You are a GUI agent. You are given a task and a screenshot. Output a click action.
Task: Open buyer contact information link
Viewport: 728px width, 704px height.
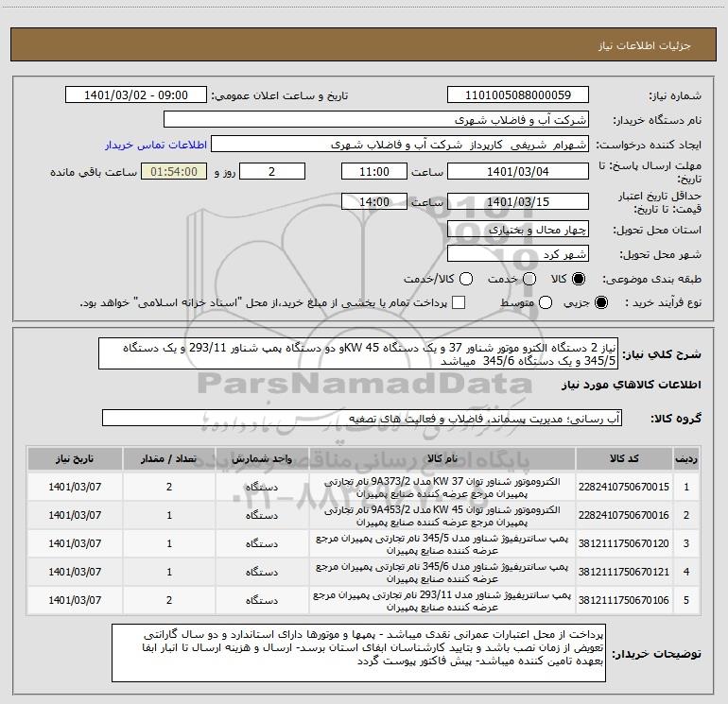tap(156, 145)
